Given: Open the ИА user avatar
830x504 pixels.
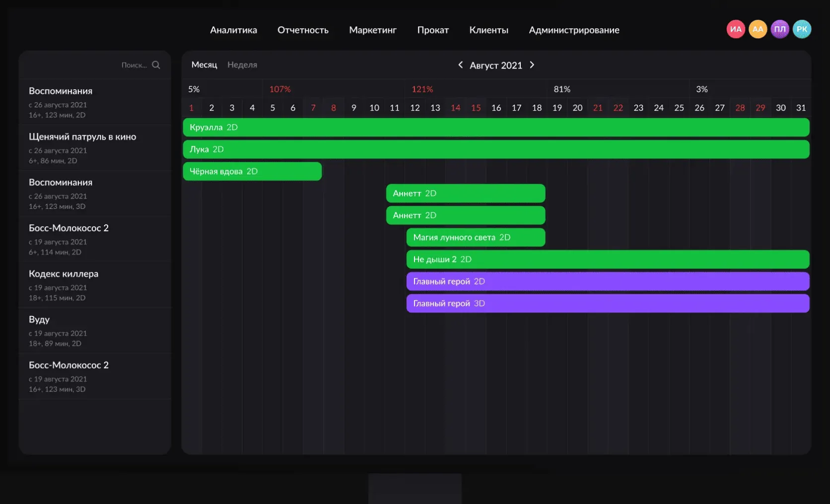Looking at the screenshot, I should click(736, 29).
